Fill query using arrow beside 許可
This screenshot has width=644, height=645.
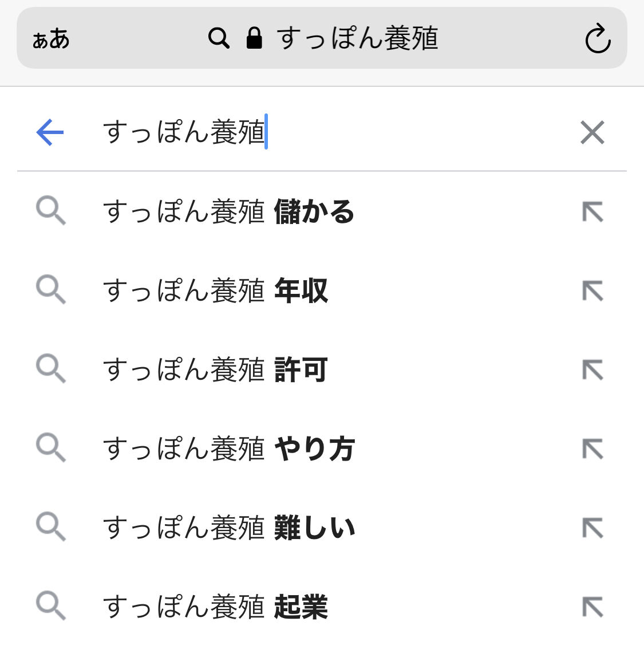[592, 370]
